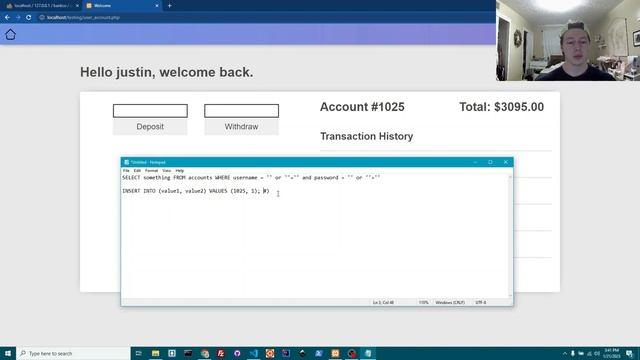
Task: Open the red FileZilla icon in the taskbar
Action: (221, 353)
